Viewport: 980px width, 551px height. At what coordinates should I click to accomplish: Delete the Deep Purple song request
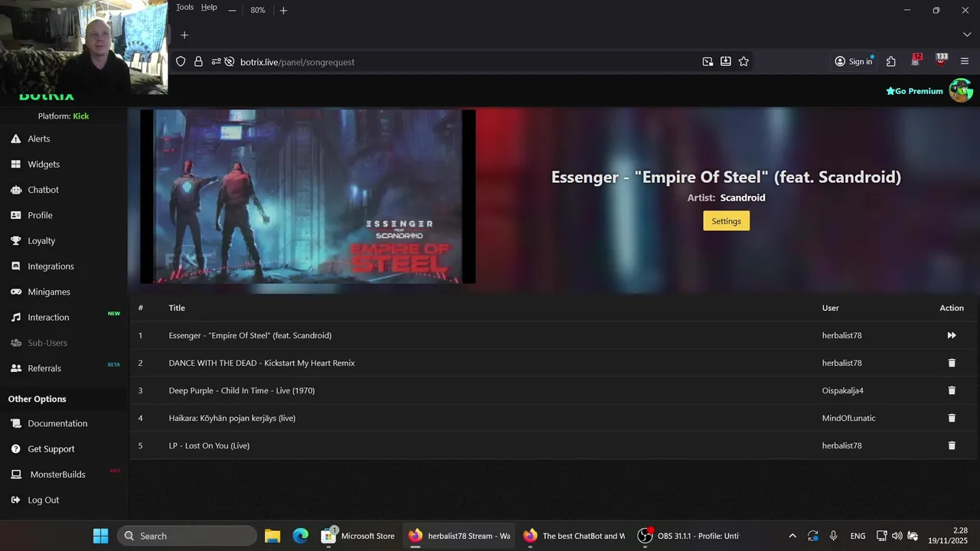[952, 390]
